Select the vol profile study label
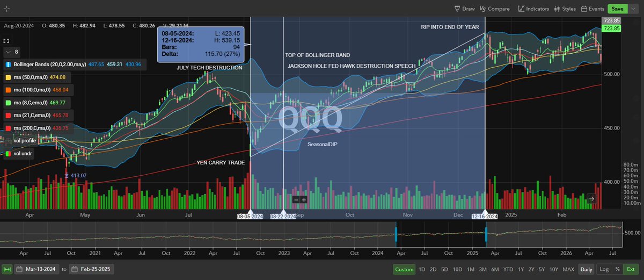Screen dimensions: 644x280 pos(25,140)
